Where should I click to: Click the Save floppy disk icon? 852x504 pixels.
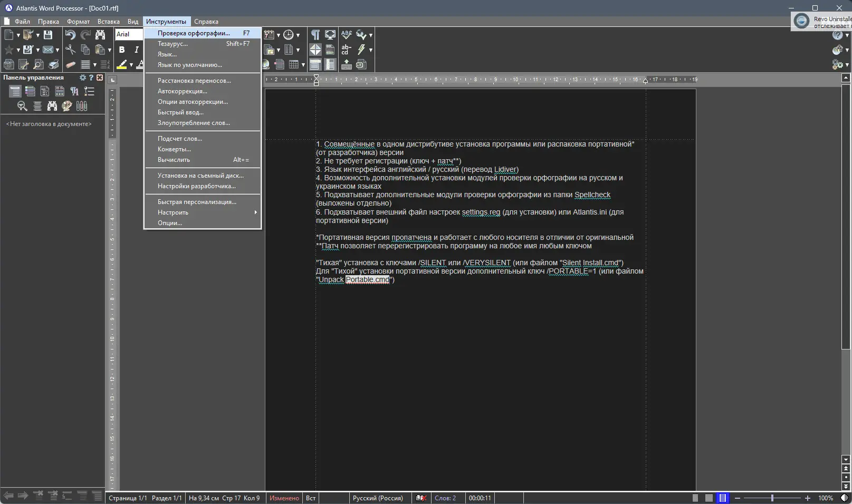click(x=48, y=35)
